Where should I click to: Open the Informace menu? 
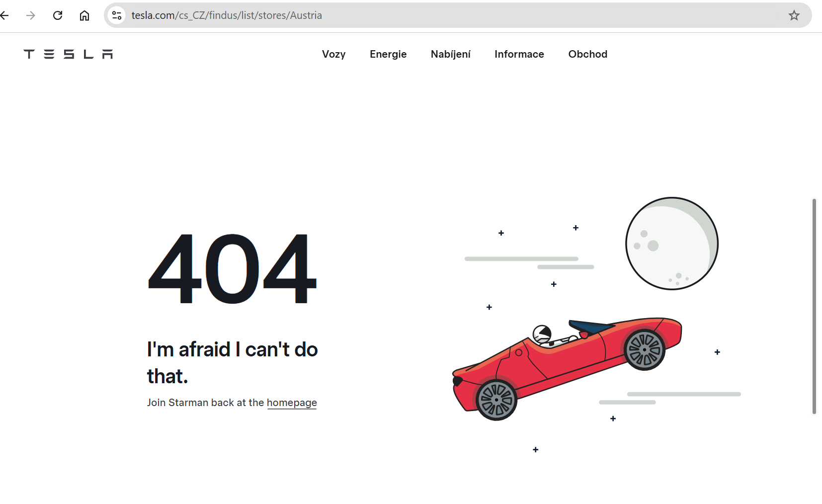(x=519, y=54)
